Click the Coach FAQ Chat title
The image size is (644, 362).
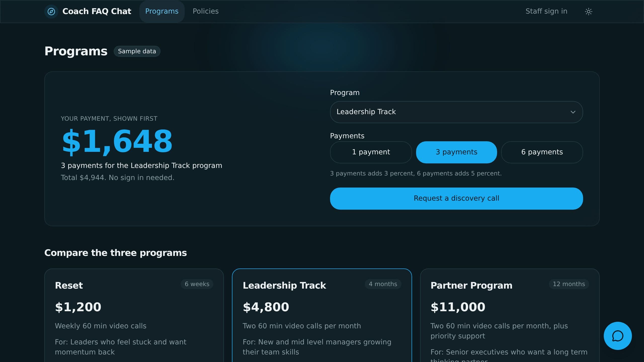click(97, 11)
